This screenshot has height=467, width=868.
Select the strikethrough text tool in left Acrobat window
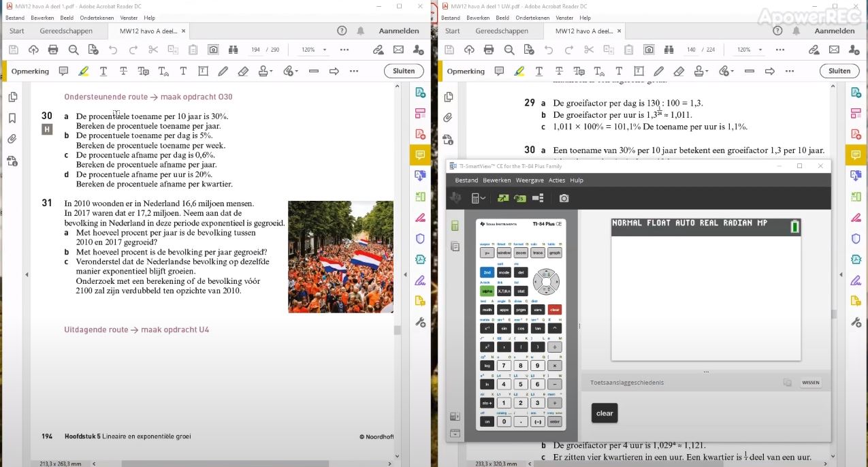click(123, 71)
